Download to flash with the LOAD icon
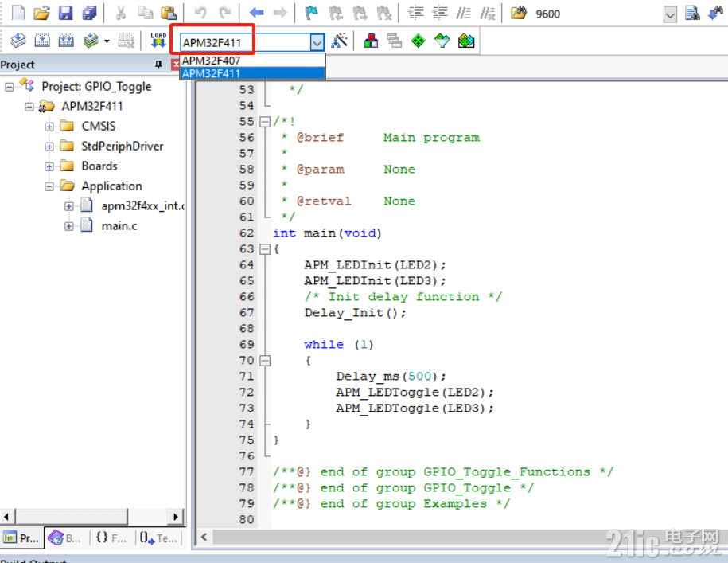Viewport: 728px width, 563px height. (158, 41)
